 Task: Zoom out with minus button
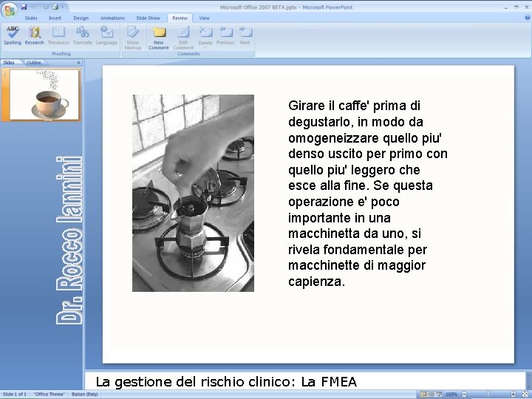(465, 395)
